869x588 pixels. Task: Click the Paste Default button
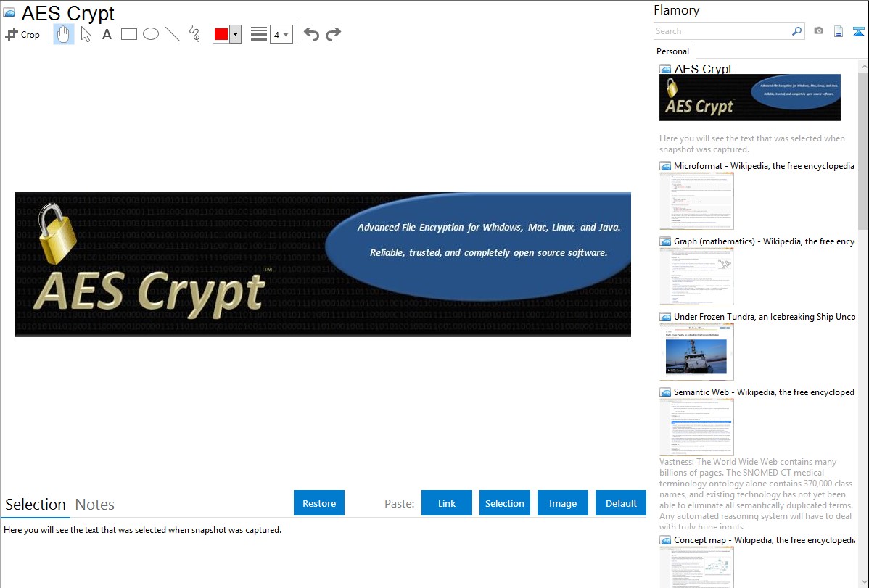pos(621,503)
